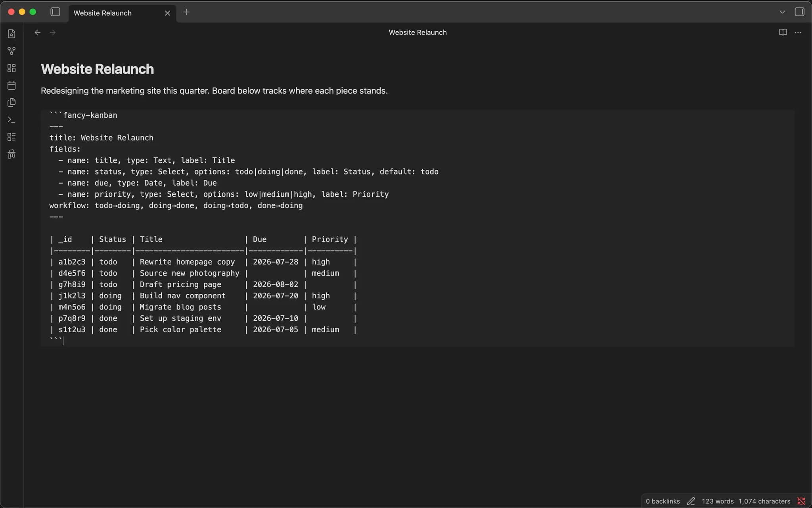Open the more options ellipsis menu
The width and height of the screenshot is (812, 508).
798,33
